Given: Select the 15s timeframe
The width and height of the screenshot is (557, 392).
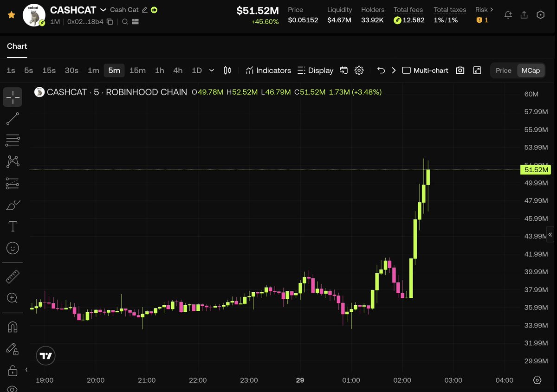Looking at the screenshot, I should click(49, 71).
